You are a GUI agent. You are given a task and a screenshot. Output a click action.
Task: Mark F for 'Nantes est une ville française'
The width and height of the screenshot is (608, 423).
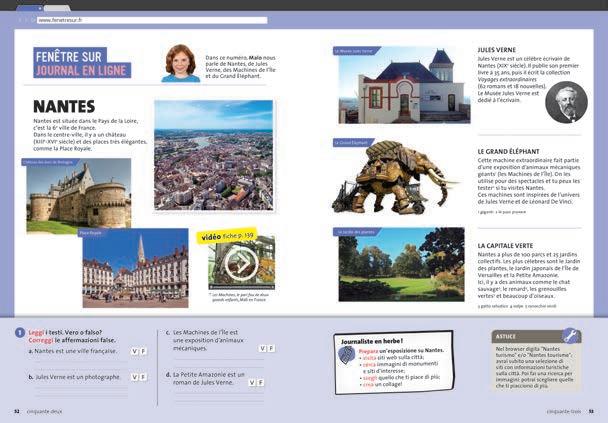(143, 352)
